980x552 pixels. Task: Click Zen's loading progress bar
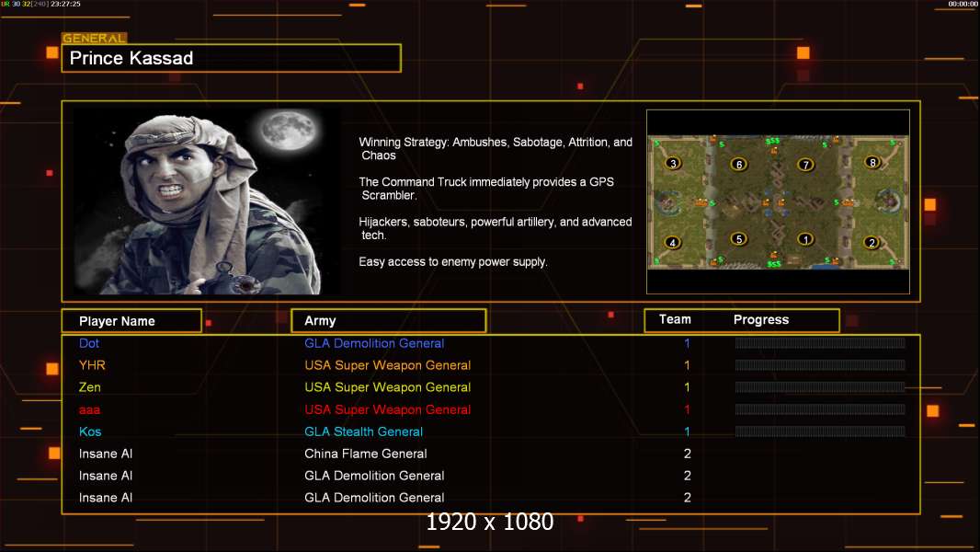tap(820, 387)
